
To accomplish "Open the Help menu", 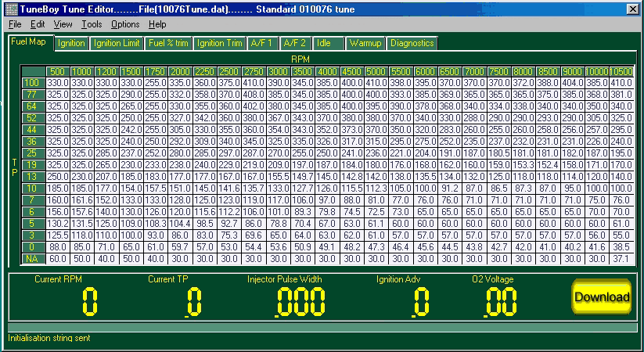I will click(x=157, y=24).
